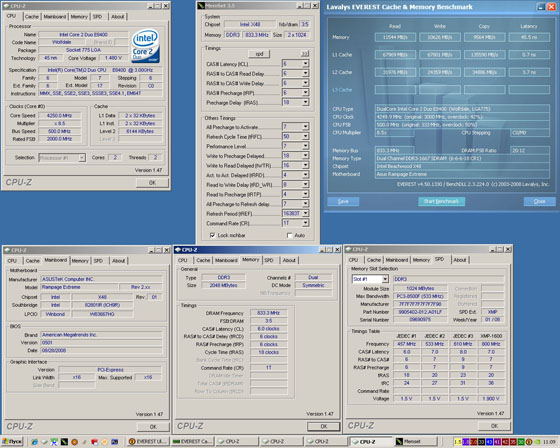The width and height of the screenshot is (560, 448).
Task: Open SPD tab in CPU-Z Memory window
Action: point(269,260)
